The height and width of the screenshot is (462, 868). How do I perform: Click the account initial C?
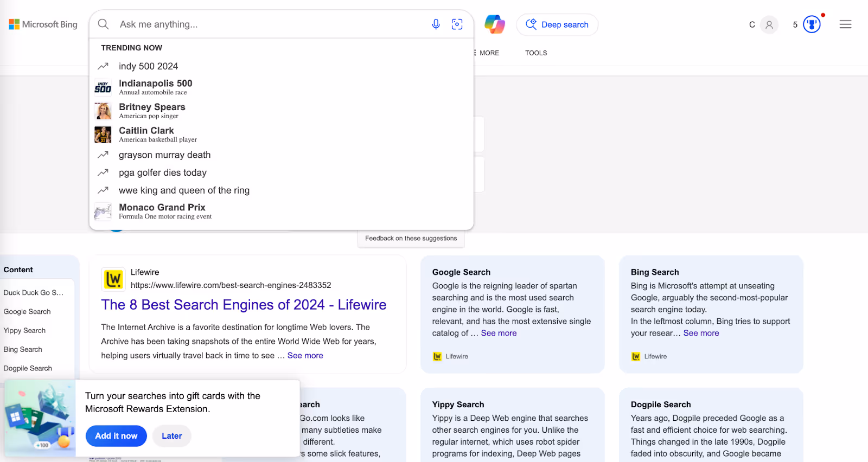tap(752, 24)
